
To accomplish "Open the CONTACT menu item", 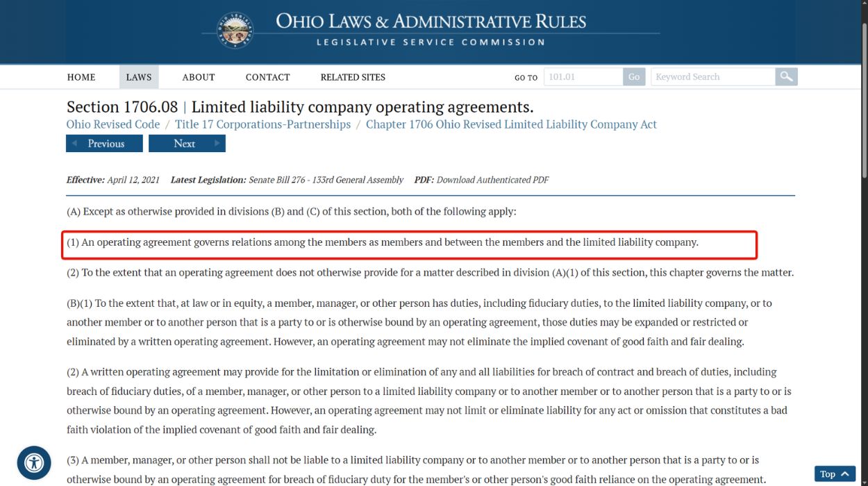I will click(267, 77).
